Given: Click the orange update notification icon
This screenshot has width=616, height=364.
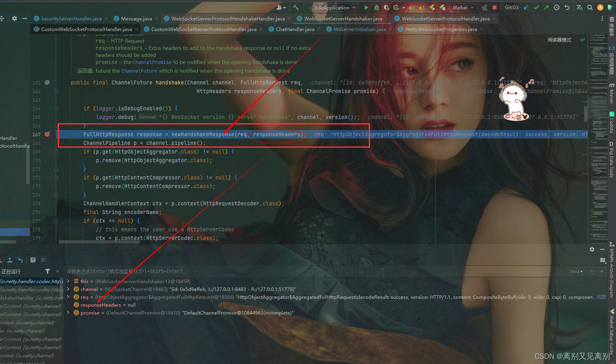Looking at the screenshot, I should click(600, 7).
